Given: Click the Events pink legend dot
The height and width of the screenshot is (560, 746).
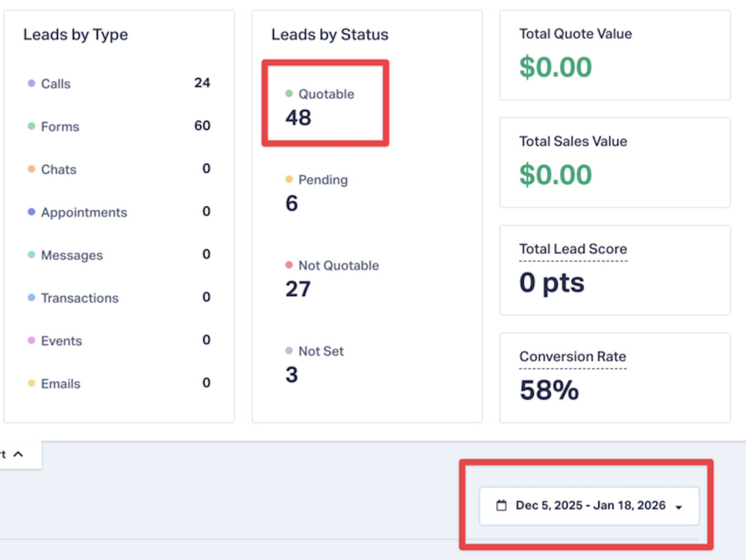Looking at the screenshot, I should (32, 340).
